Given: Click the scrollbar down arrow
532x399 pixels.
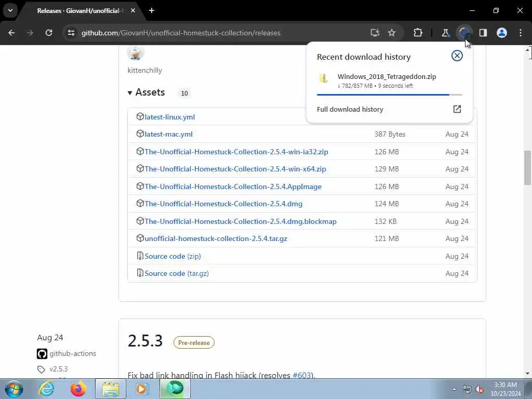Looking at the screenshot, I should (528, 374).
